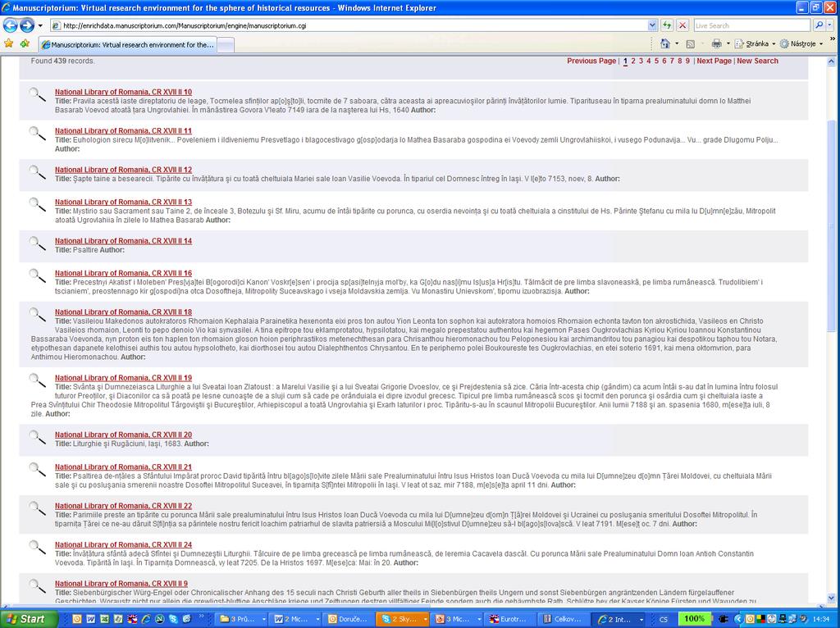
Task: Open magnifier icon for record CR XVII II 19
Action: 37,380
